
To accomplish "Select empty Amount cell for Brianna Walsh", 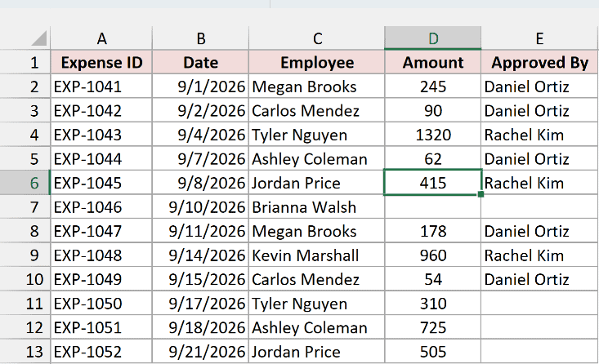I will click(x=433, y=206).
